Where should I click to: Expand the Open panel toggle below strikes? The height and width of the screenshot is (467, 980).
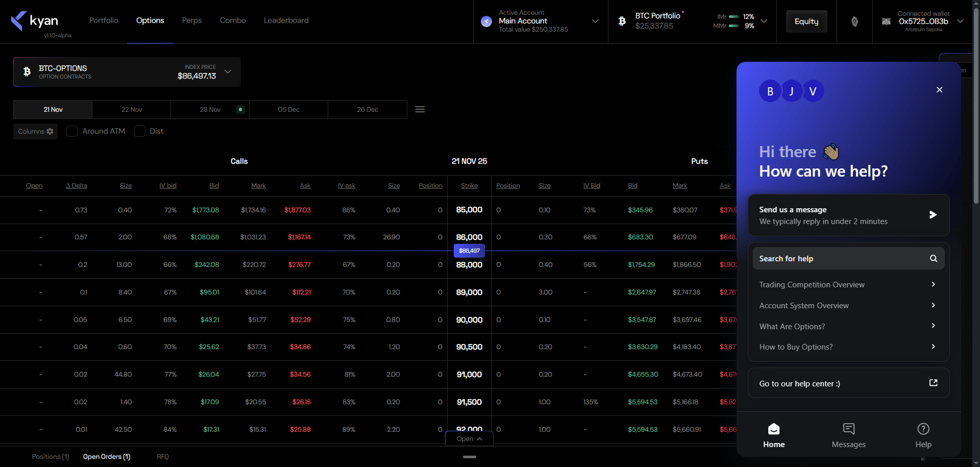click(469, 439)
